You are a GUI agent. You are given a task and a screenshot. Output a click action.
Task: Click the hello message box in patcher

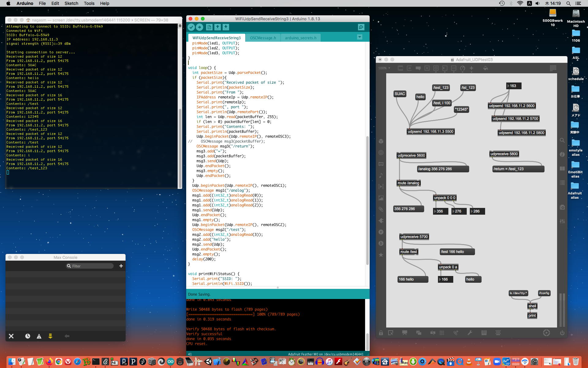[420, 97]
